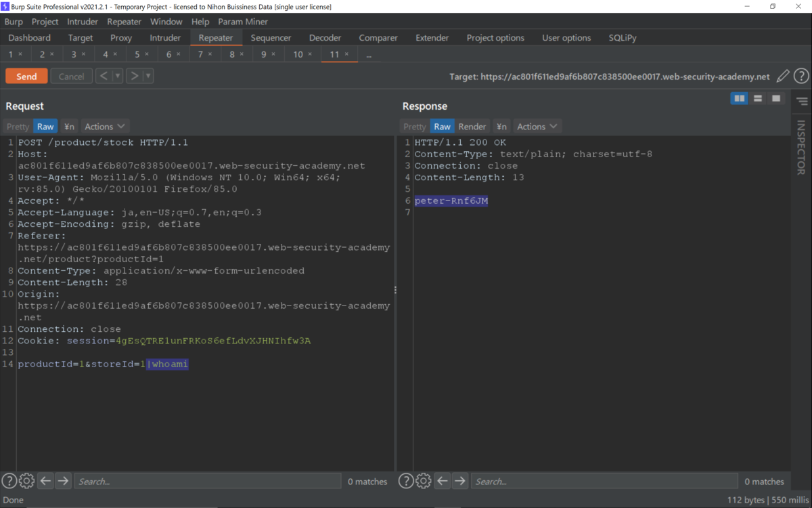Image resolution: width=812 pixels, height=508 pixels.
Task: Switch to the Extender tab
Action: [432, 38]
